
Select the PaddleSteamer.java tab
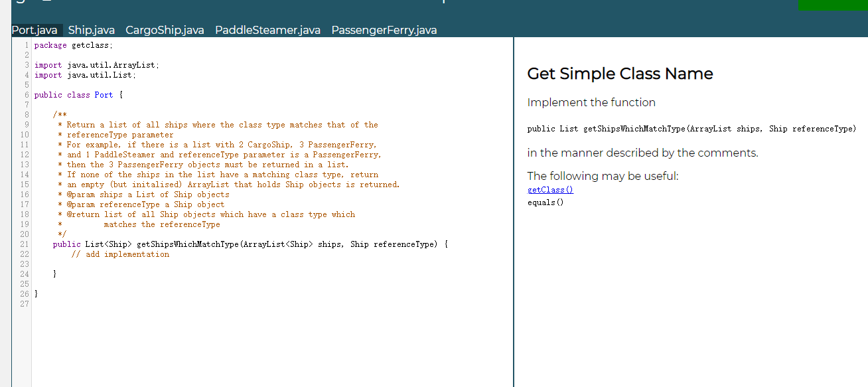tap(267, 30)
